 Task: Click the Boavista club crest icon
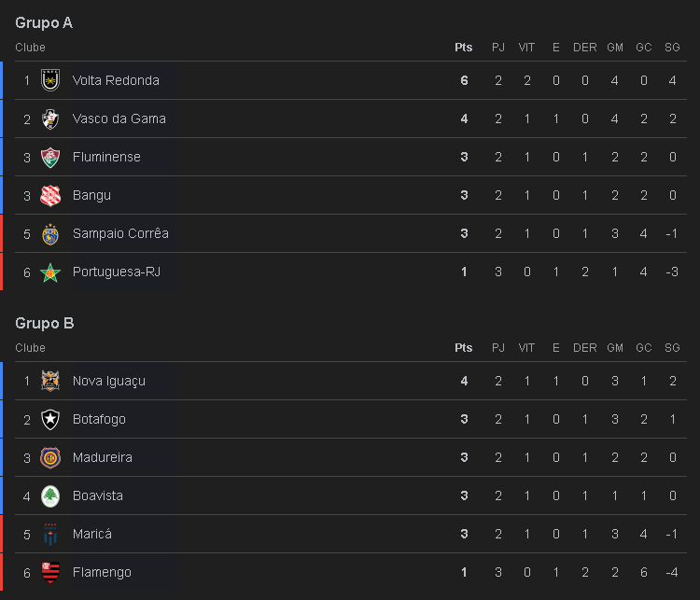pyautogui.click(x=50, y=495)
